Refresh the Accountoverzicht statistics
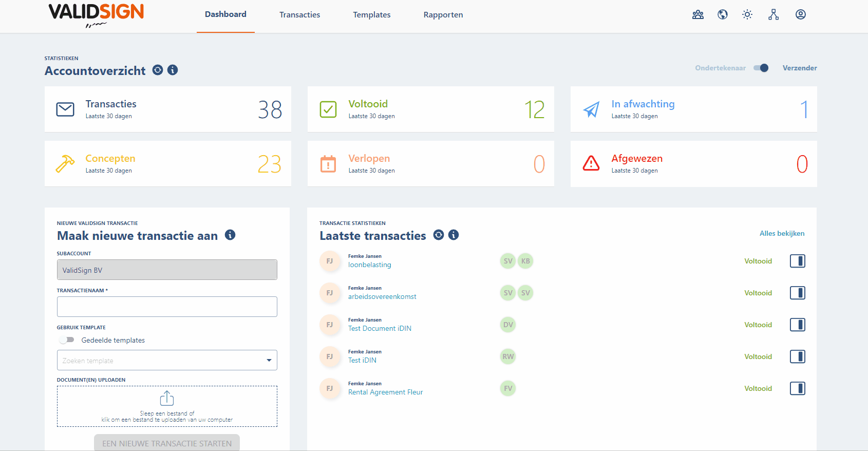The image size is (868, 451). tap(158, 70)
